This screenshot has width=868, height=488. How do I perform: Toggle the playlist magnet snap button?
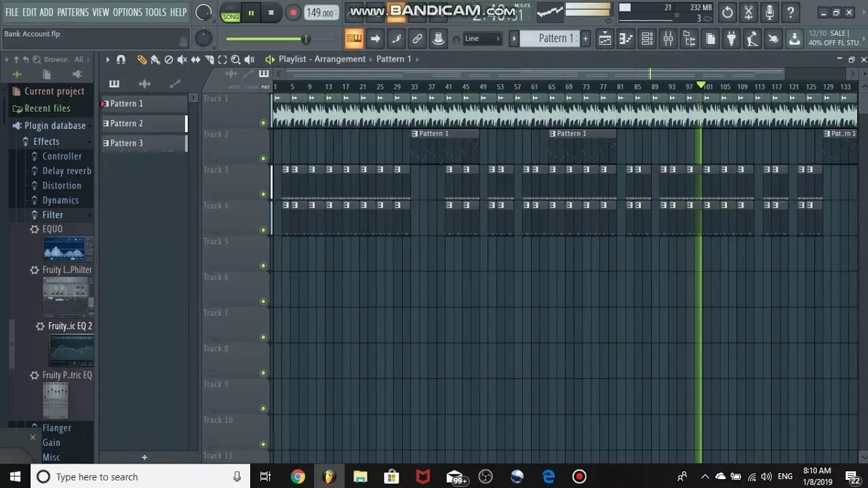(121, 60)
